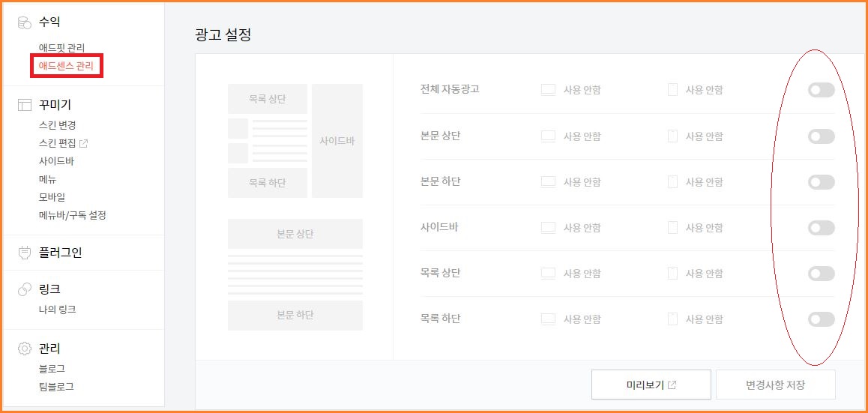The height and width of the screenshot is (413, 868).
Task: Click the mobile icon in 목록 상단 row
Action: pos(672,273)
